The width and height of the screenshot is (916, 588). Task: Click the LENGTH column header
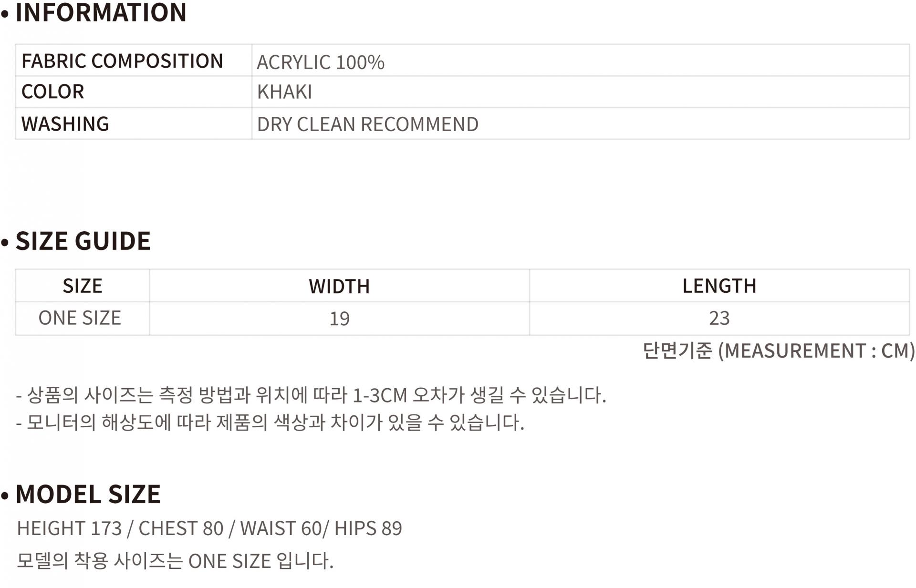click(x=719, y=286)
